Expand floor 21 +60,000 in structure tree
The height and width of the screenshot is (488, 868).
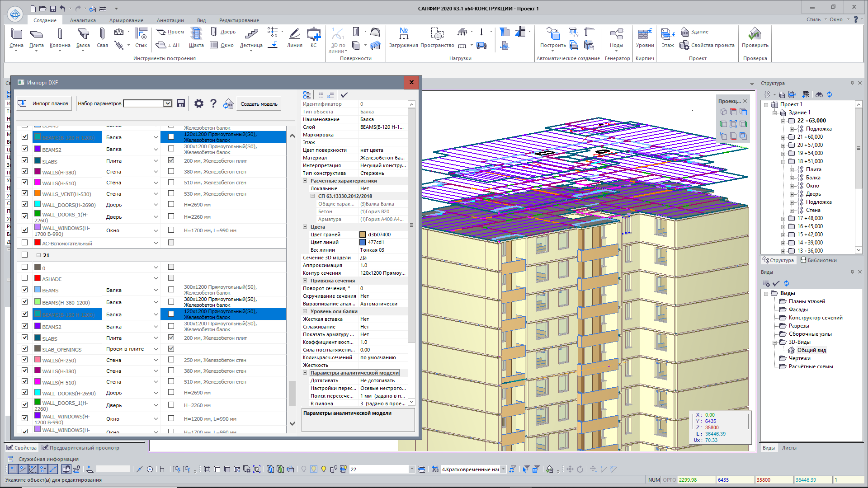(783, 137)
